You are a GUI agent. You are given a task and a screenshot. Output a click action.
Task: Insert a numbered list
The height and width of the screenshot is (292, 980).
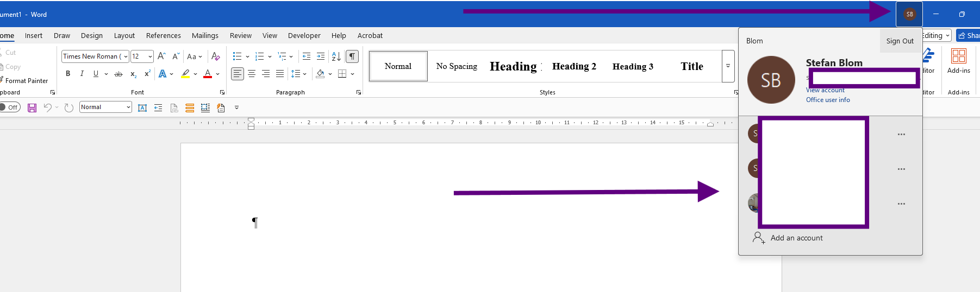[x=259, y=56]
